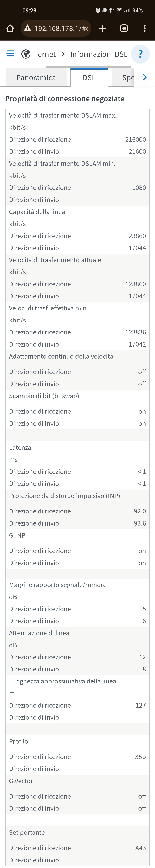Open the hamburger navigation menu

pos(10,54)
